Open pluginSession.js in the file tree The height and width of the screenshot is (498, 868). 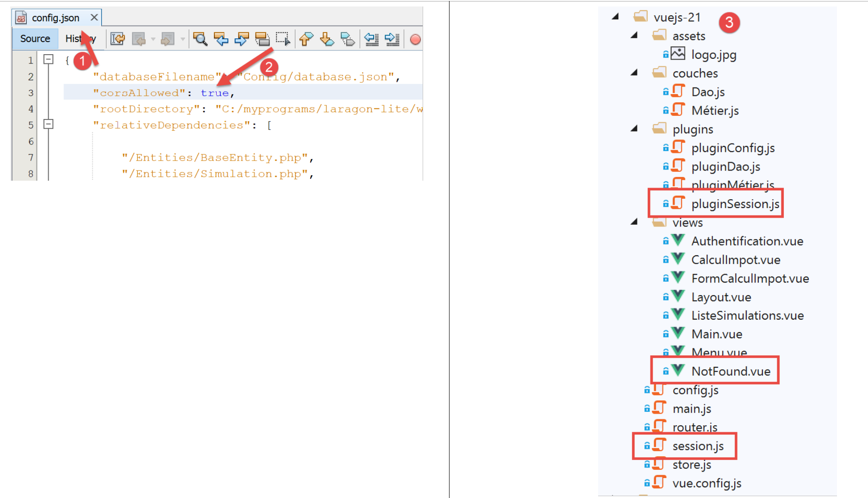coord(735,204)
